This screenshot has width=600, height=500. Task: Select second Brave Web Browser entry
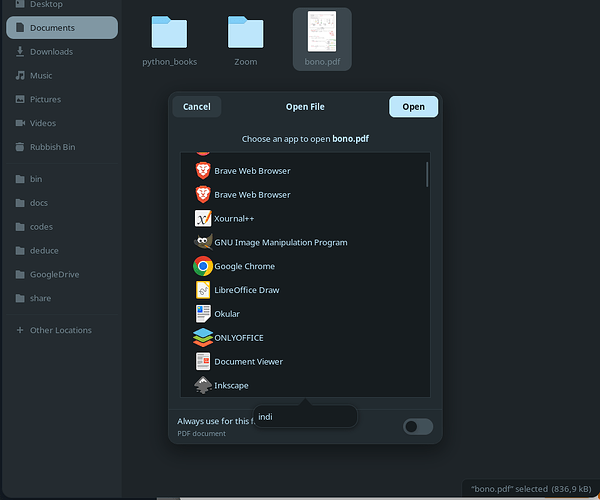305,195
